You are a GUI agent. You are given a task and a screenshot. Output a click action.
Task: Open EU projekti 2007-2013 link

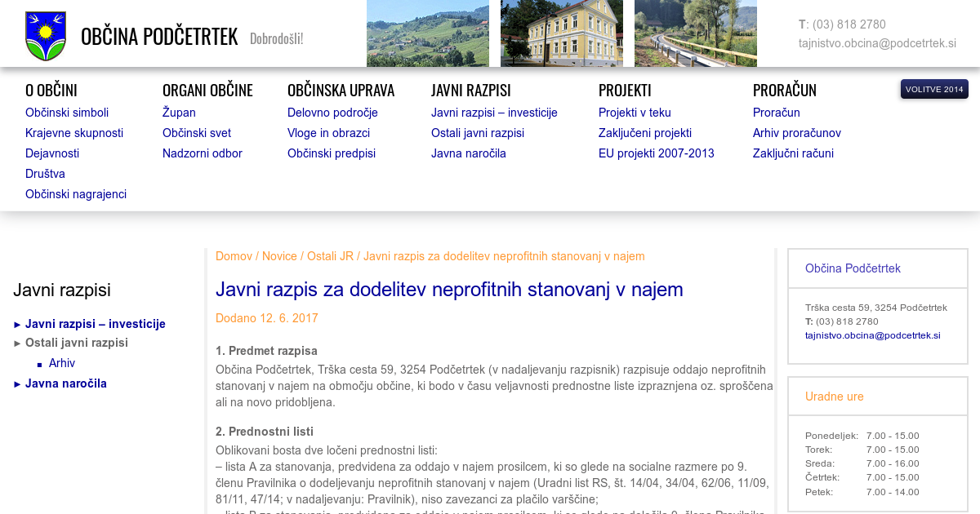pyautogui.click(x=656, y=153)
